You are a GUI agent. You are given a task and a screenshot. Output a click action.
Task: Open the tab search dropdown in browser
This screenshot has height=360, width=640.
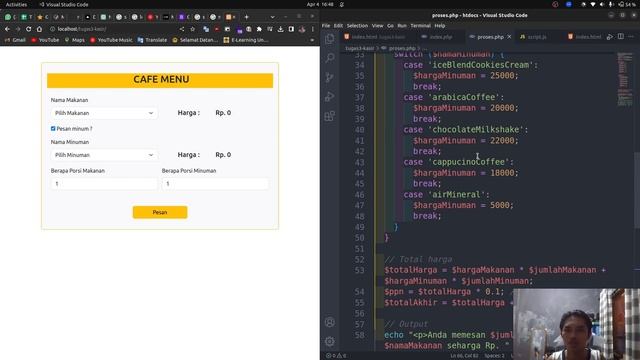(272, 17)
